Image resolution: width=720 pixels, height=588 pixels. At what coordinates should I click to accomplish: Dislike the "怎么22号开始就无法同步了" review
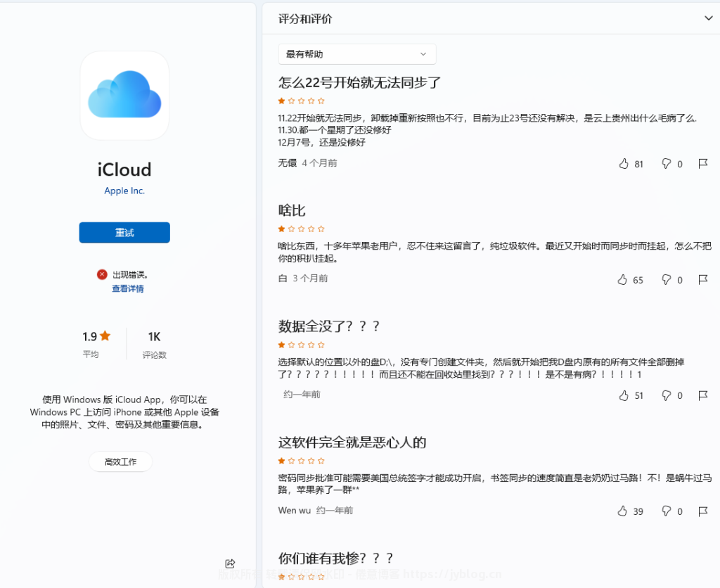click(666, 164)
